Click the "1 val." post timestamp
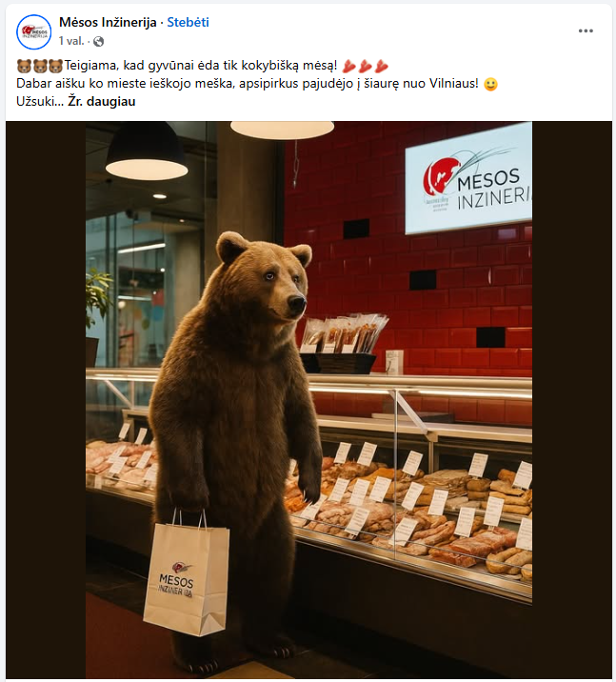Screen dimensions: 616x682 [71, 41]
